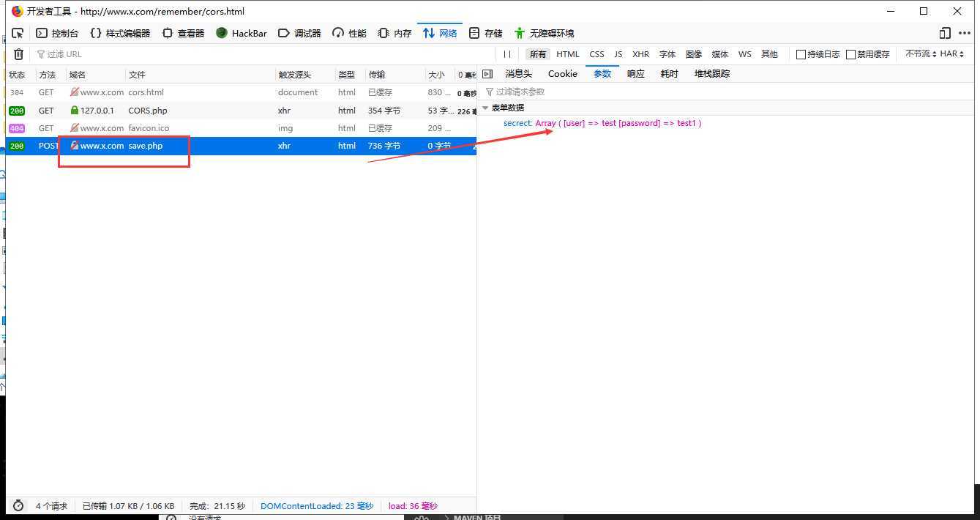Open the 性能 performance panel

pos(349,33)
